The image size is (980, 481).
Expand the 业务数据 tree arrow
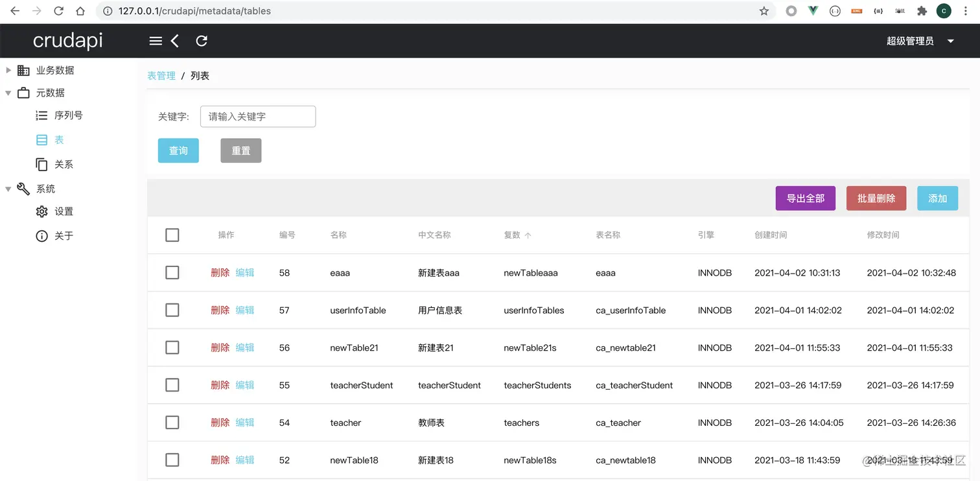pos(8,70)
